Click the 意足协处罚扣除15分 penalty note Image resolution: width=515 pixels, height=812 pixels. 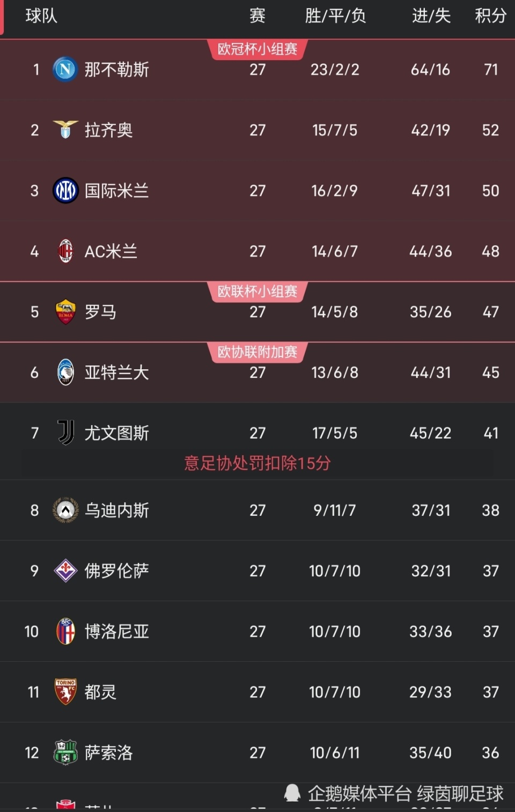tap(257, 463)
